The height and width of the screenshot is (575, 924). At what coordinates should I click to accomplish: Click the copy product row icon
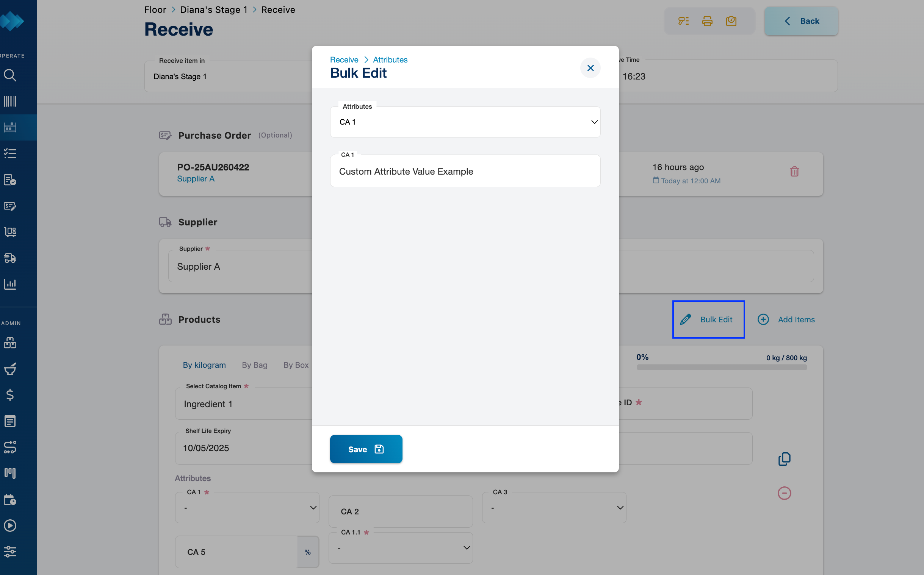784,459
